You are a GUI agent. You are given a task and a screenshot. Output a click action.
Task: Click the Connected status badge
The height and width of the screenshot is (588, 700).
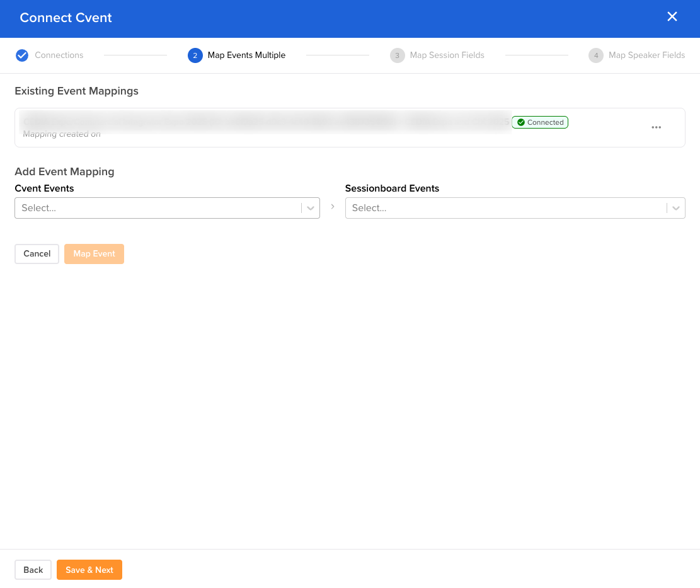[540, 122]
